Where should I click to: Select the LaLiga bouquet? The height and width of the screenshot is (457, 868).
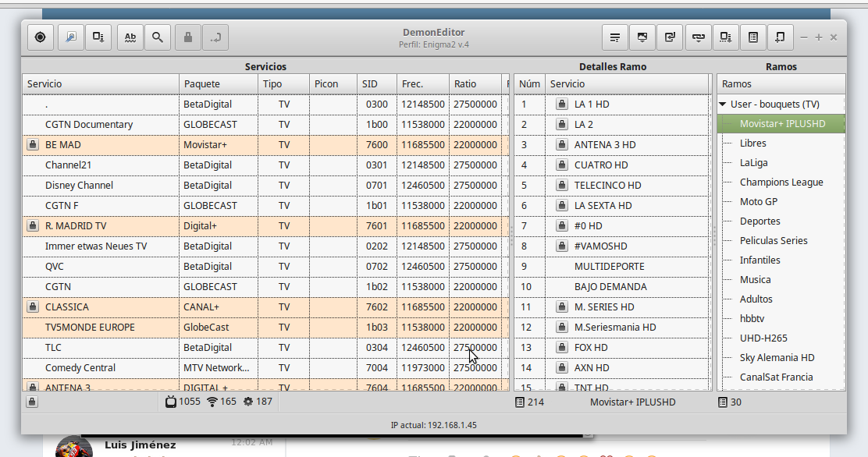pyautogui.click(x=753, y=163)
